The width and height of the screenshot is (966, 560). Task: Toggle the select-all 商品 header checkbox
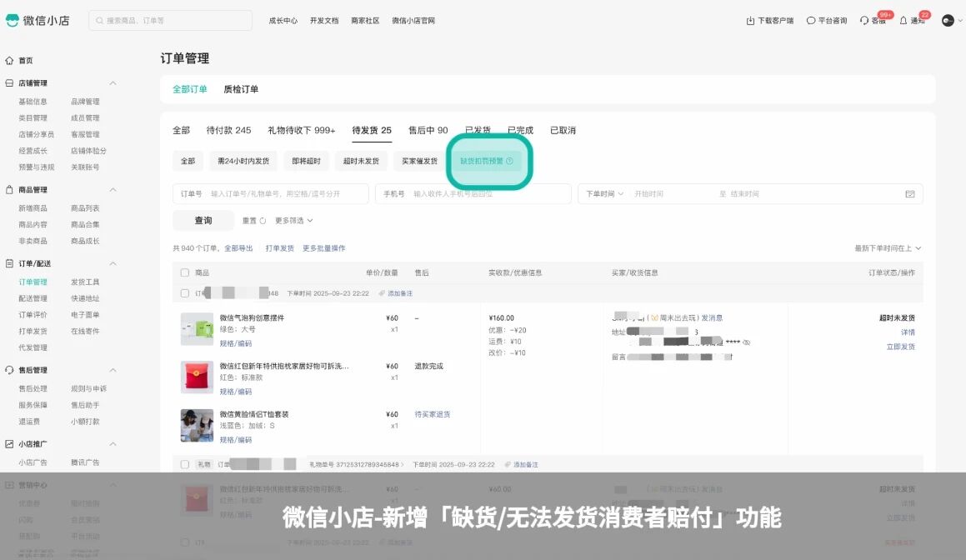click(x=185, y=272)
